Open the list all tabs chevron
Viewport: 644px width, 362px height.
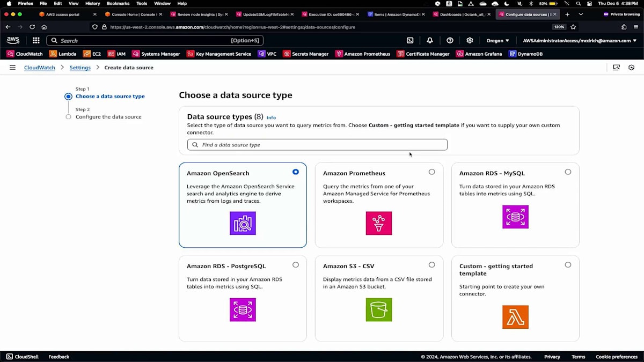coord(581,14)
